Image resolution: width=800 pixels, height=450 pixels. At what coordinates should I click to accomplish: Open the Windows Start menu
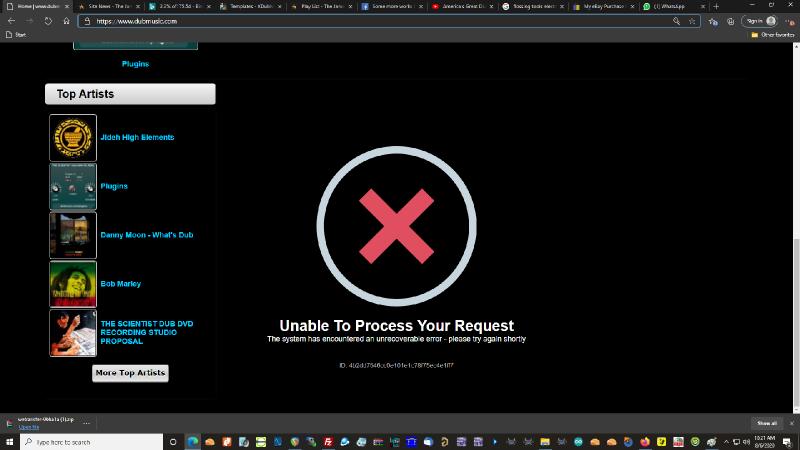9,441
